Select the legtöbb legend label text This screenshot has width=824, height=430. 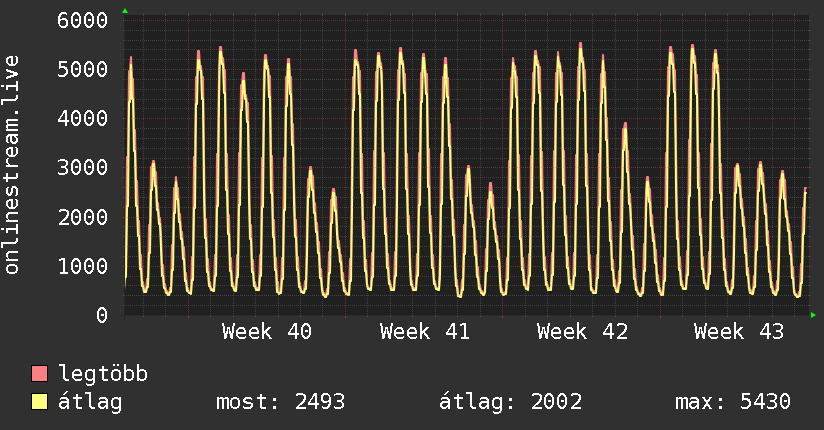pyautogui.click(x=104, y=374)
